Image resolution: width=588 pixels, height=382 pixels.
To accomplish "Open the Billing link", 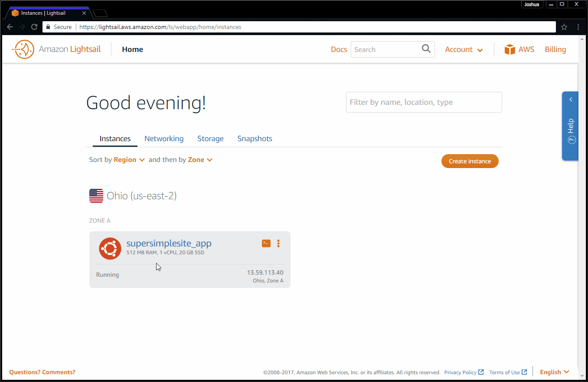I will [555, 49].
